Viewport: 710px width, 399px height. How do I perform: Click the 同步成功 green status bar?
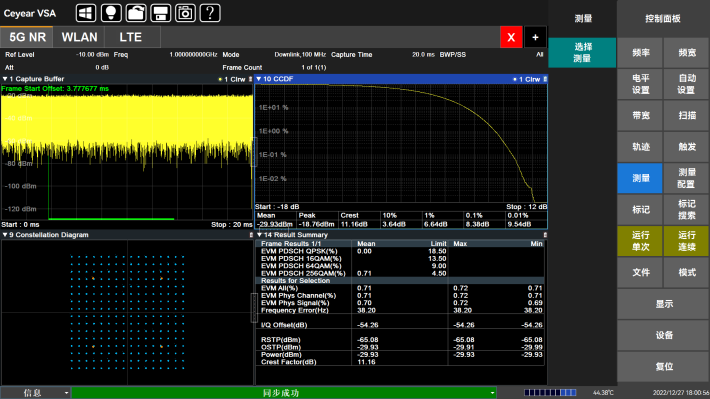(x=284, y=393)
